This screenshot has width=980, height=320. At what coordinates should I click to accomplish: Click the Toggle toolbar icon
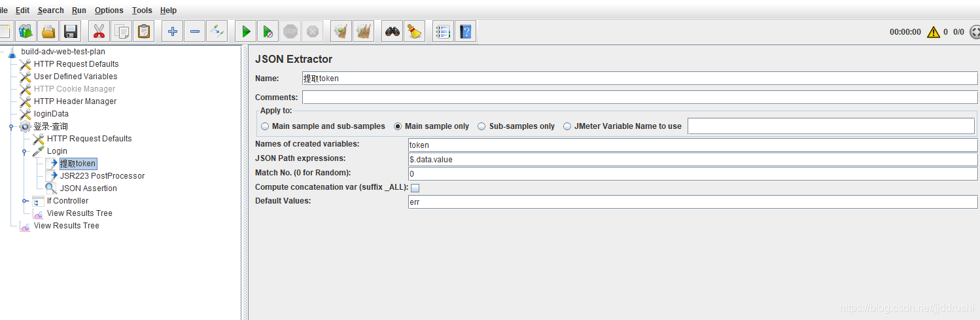[217, 31]
